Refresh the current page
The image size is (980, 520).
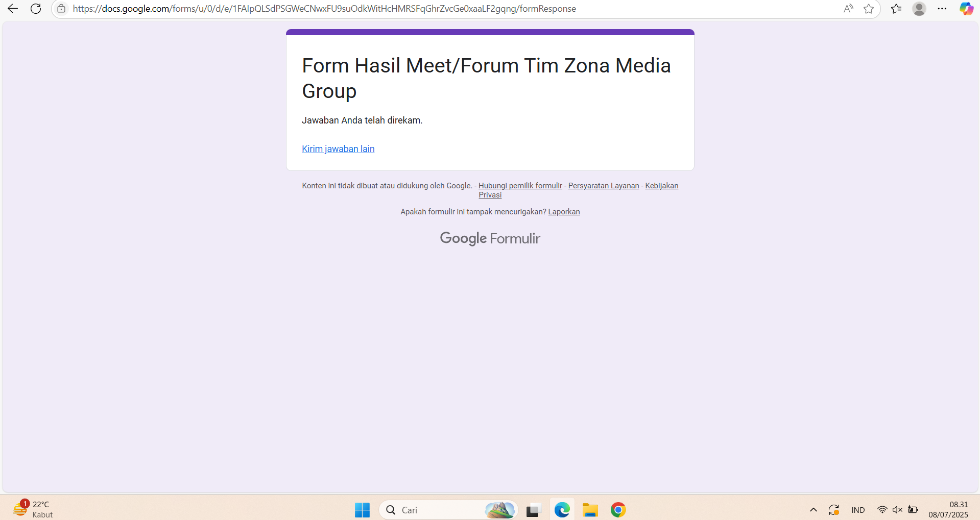(36, 8)
